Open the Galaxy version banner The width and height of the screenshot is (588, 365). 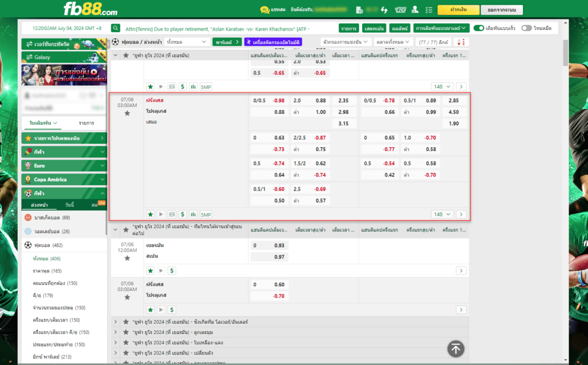tap(64, 57)
